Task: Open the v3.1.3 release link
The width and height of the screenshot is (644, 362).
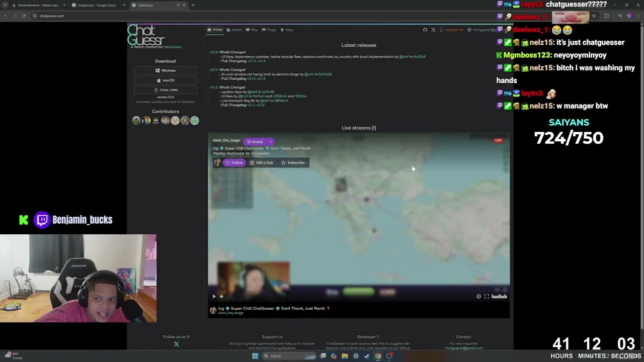Action: [x=214, y=70]
